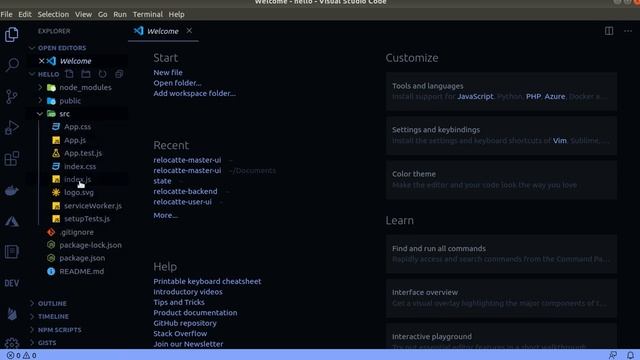Screen dimensions: 640x360
Task: Open App.test.js file
Action: pyautogui.click(x=83, y=153)
